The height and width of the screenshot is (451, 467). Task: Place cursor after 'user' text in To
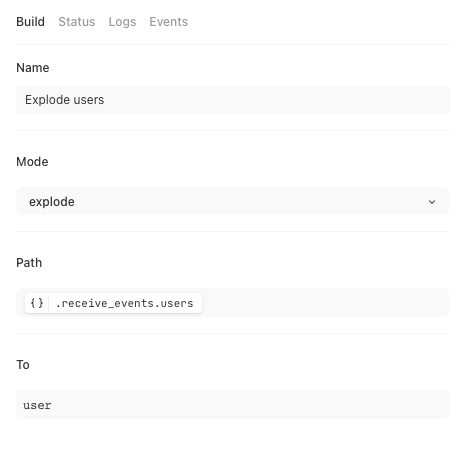click(x=53, y=405)
